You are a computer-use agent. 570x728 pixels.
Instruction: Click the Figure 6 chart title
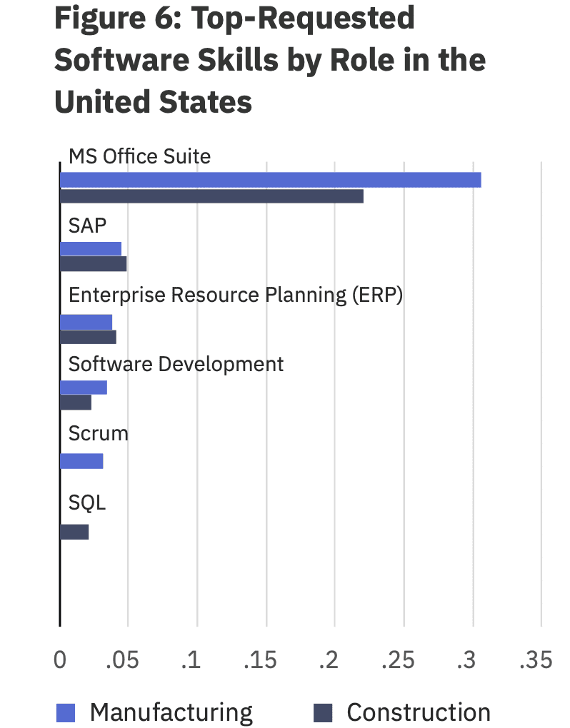270,59
